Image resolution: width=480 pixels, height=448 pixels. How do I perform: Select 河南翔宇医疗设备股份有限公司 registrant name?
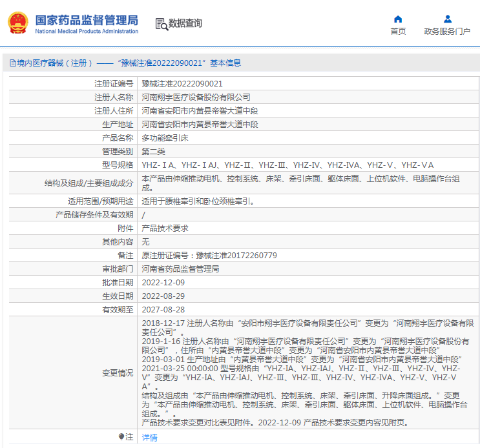196,97
